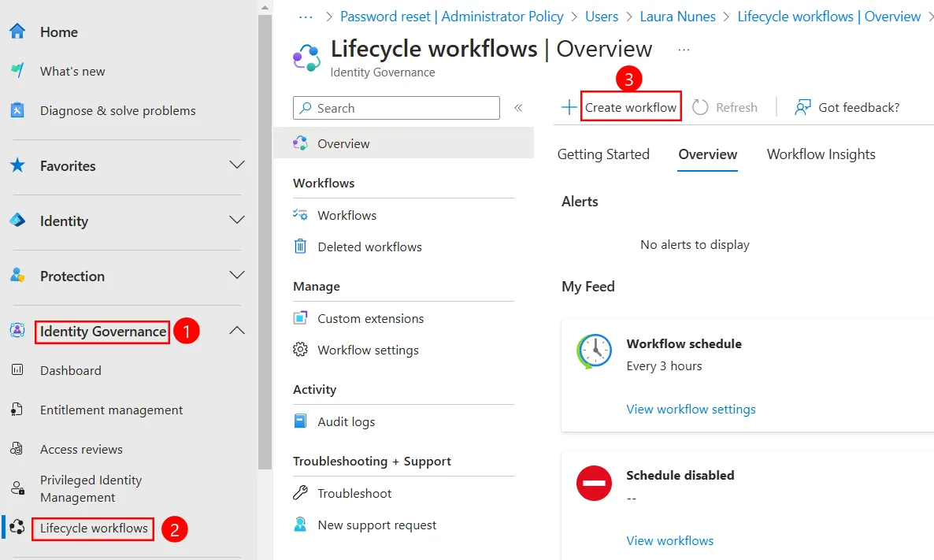The width and height of the screenshot is (934, 560).
Task: Click the Privileged Identity Management icon
Action: coord(17,488)
